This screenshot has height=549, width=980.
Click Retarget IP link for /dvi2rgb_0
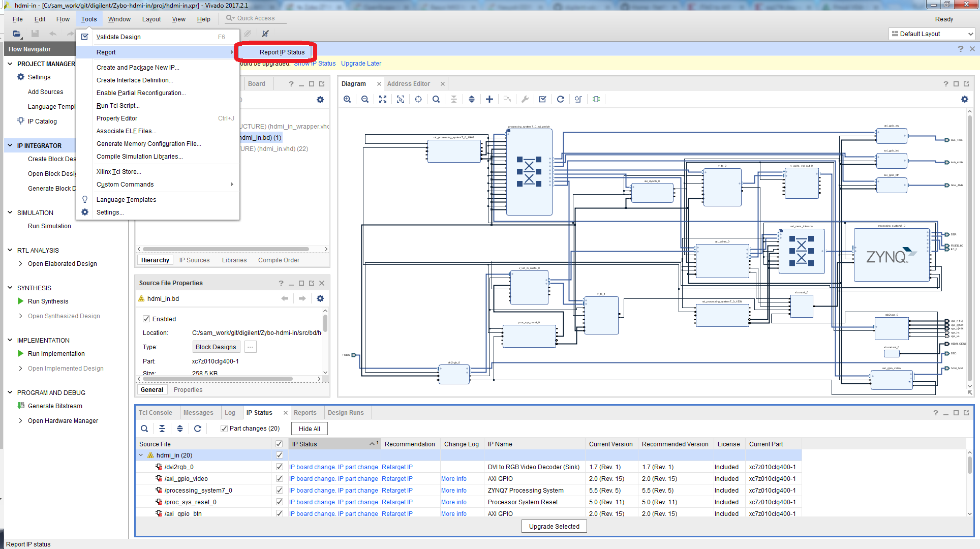[x=397, y=467]
